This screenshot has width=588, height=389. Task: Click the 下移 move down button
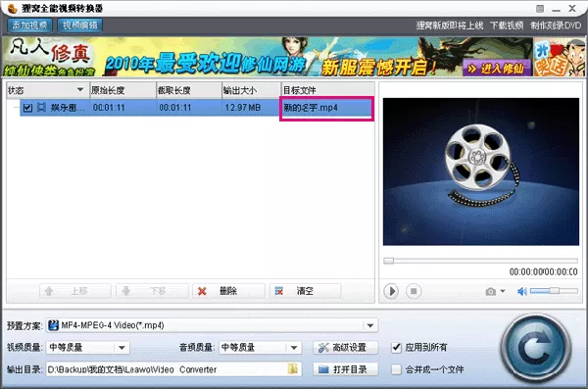152,291
